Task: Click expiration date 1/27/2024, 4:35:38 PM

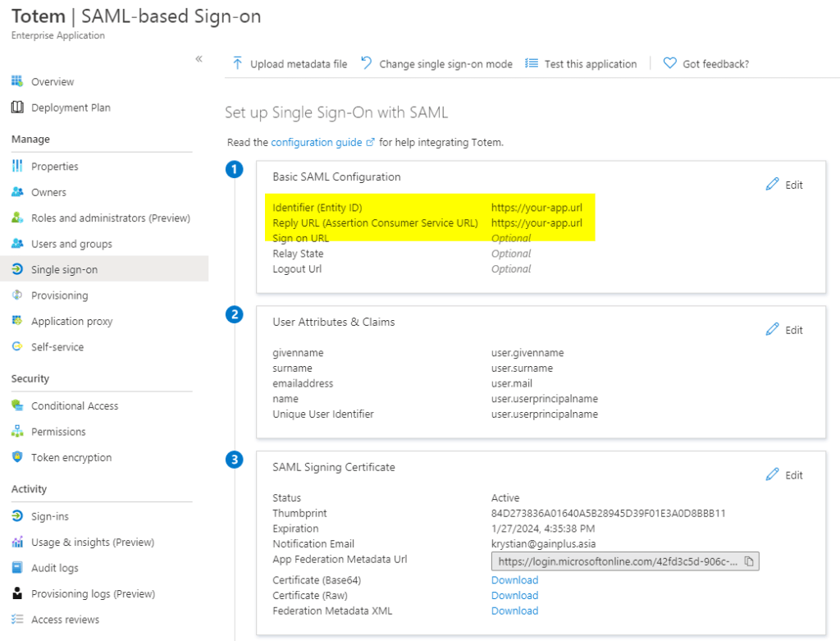Action: [543, 529]
